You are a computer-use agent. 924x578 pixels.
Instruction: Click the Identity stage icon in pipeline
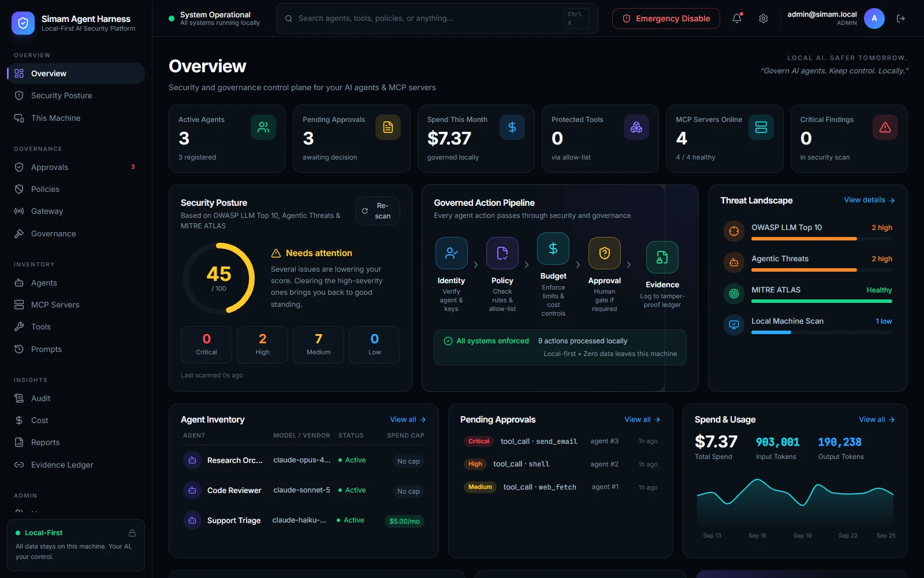point(452,253)
